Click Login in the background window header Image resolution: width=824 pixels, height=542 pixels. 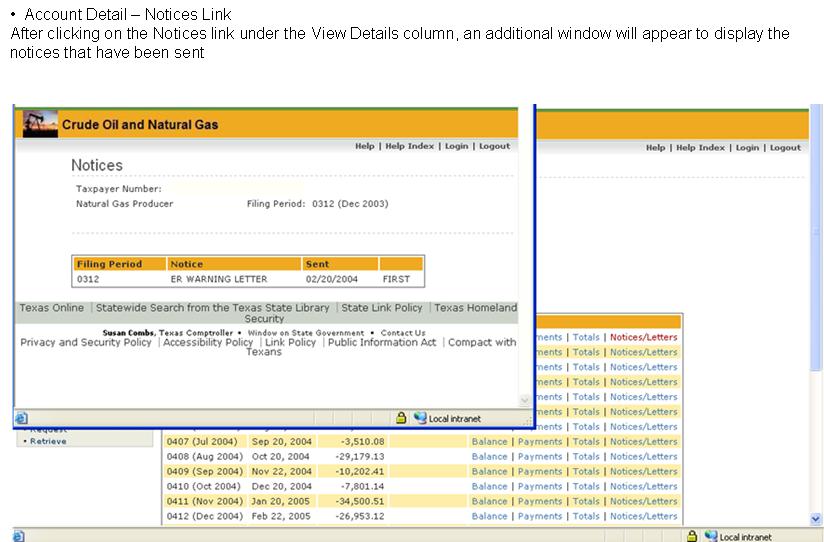pos(747,147)
